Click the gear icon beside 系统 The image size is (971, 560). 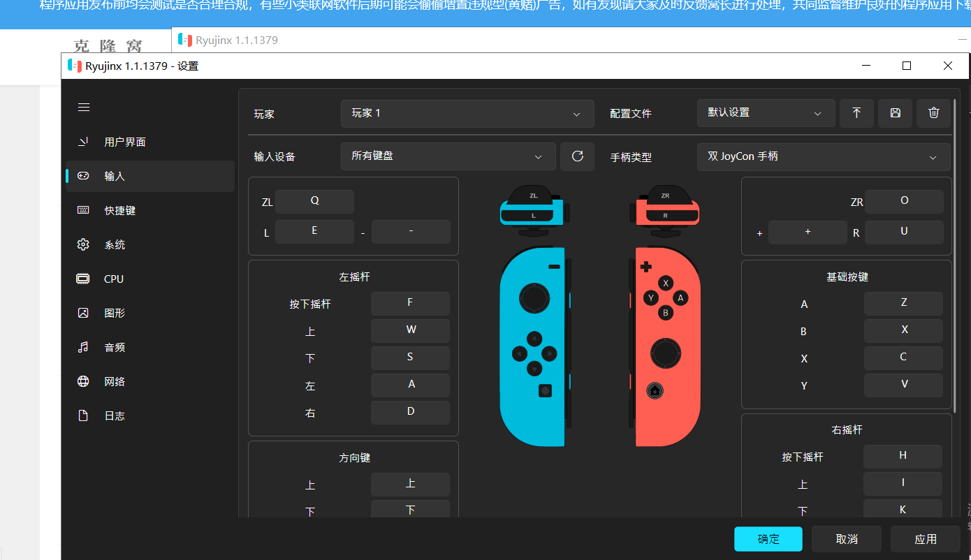point(83,244)
